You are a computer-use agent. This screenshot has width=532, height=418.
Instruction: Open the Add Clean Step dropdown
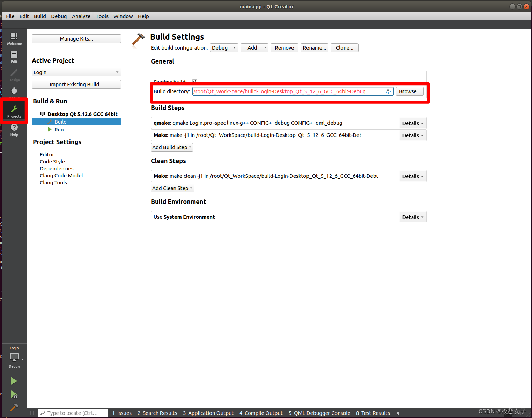pyautogui.click(x=172, y=188)
